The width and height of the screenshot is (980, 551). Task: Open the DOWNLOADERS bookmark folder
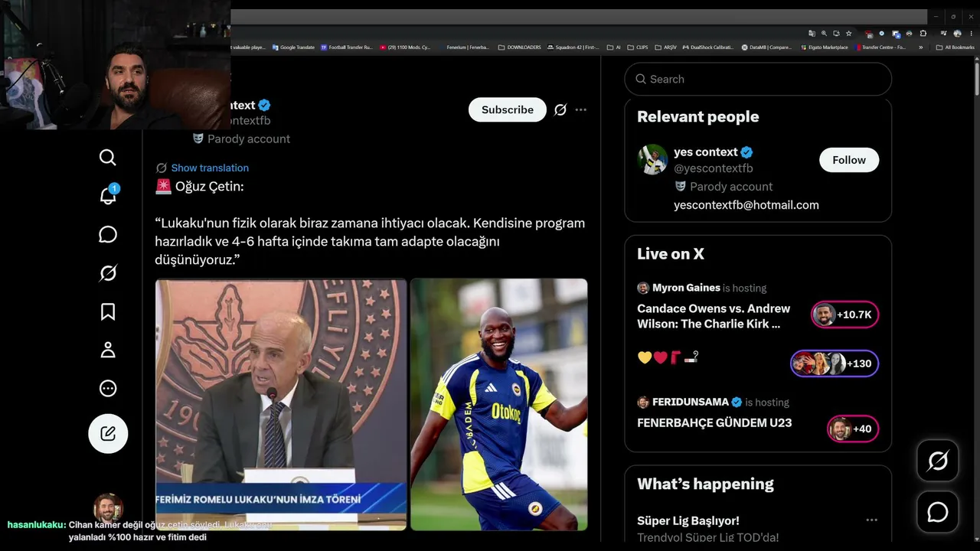(x=519, y=47)
